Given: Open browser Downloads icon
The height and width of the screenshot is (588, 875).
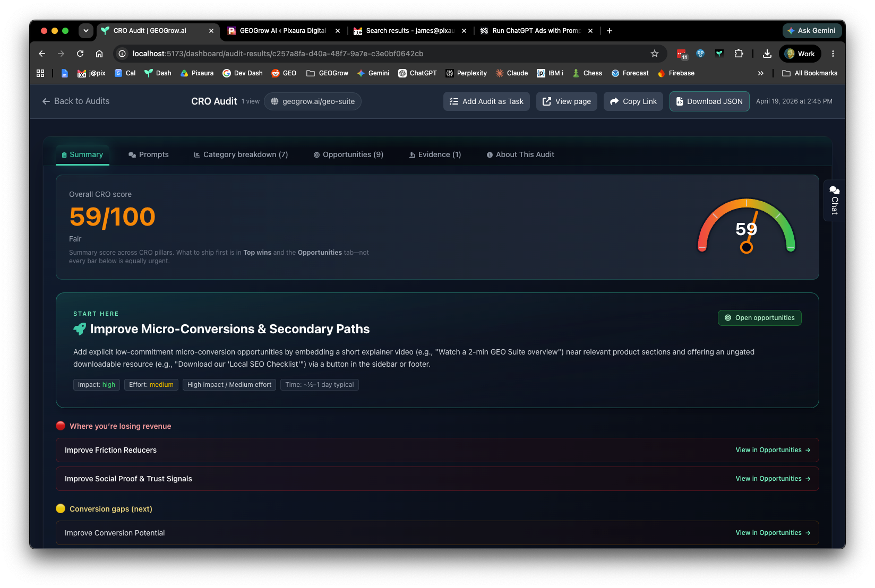Looking at the screenshot, I should [x=767, y=54].
